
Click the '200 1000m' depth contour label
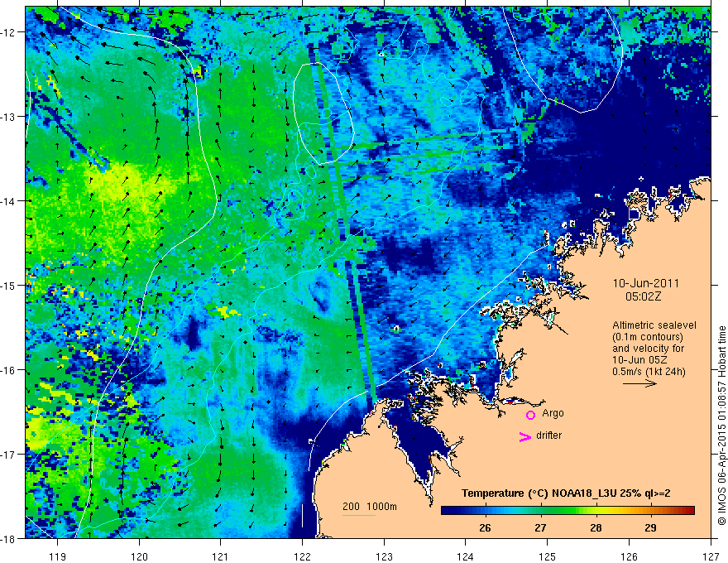tap(370, 507)
